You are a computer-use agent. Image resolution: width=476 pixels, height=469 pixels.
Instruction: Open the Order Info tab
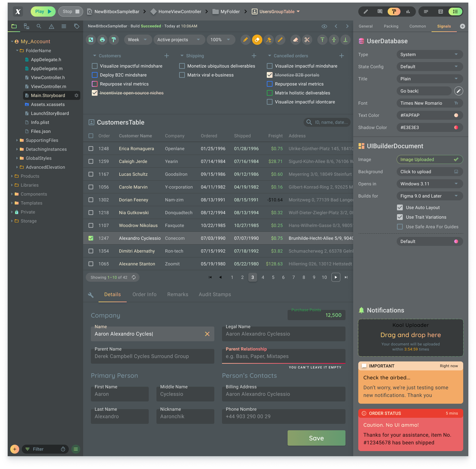(x=145, y=295)
